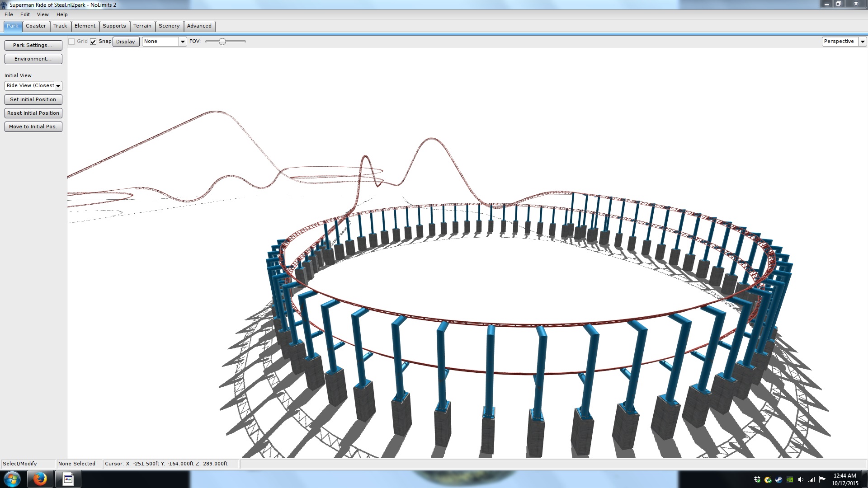
Task: Disable the Snap checkbox
Action: [93, 42]
